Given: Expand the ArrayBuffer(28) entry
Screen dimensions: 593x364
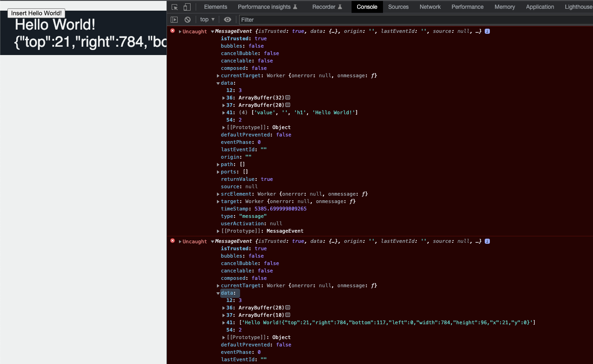Looking at the screenshot, I should tap(224, 308).
